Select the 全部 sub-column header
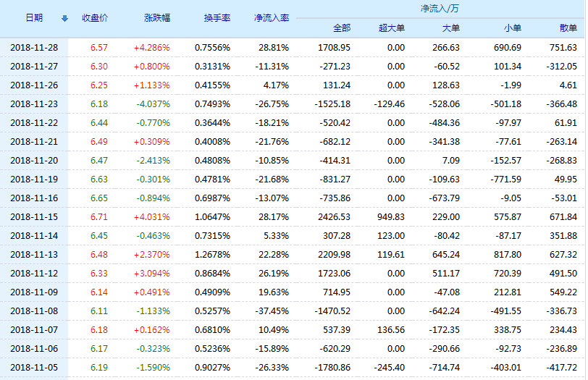Viewport: 588px width, 380px height. [341, 28]
